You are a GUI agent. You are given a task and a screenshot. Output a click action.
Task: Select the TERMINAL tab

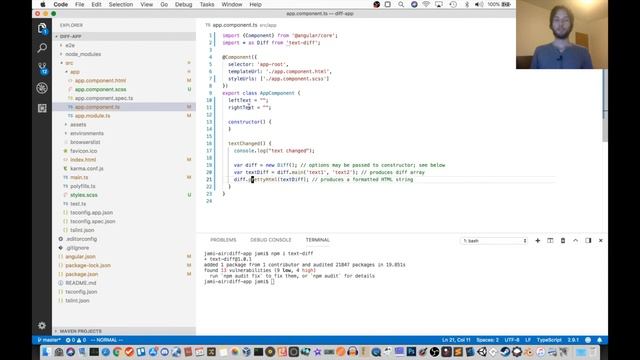[x=318, y=240]
